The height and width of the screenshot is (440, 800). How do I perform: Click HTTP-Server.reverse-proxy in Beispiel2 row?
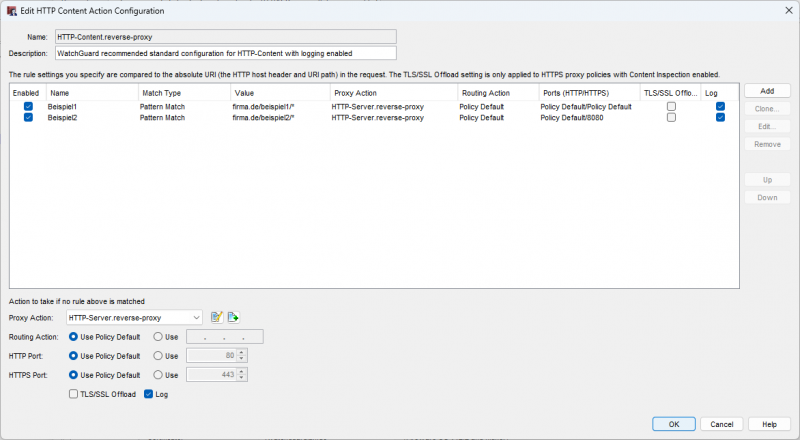[378, 117]
